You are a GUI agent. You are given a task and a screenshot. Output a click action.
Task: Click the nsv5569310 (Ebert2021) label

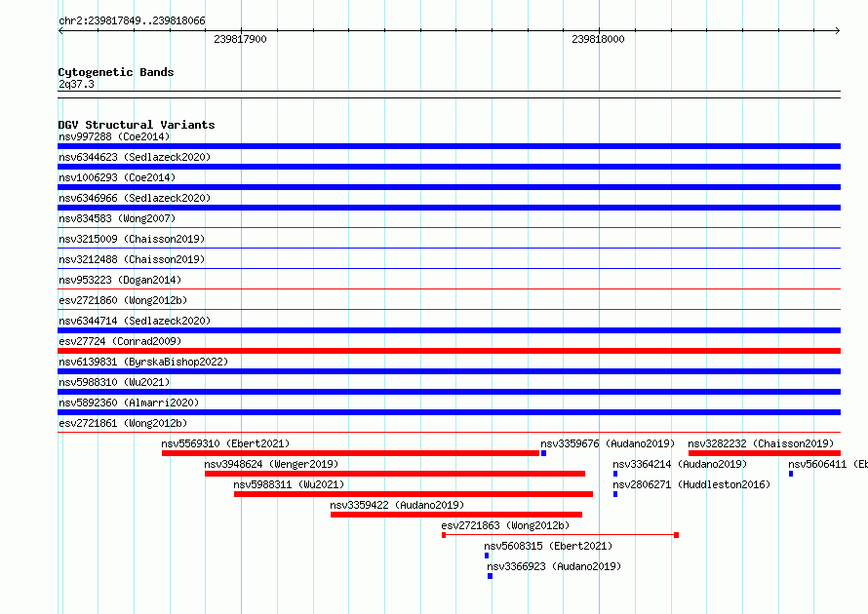tap(225, 443)
